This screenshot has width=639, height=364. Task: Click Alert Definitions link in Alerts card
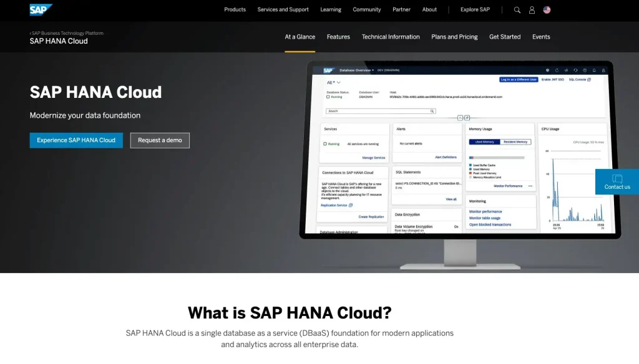pyautogui.click(x=446, y=157)
